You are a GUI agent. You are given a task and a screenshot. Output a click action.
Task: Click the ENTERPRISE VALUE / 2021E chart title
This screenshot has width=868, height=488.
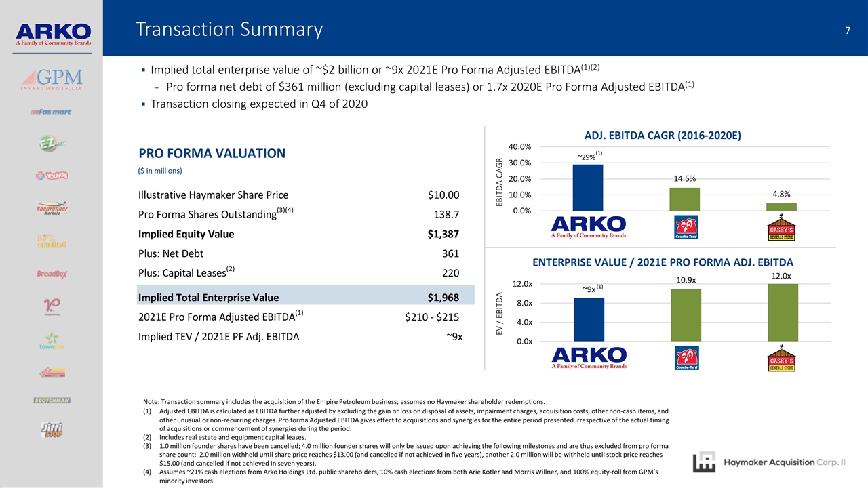click(x=663, y=262)
